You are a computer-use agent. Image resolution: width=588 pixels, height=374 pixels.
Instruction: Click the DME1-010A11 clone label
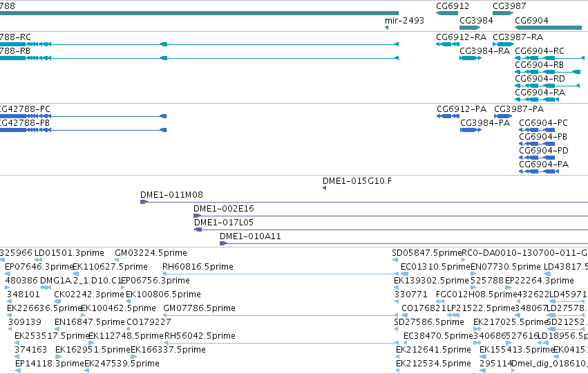coord(250,236)
